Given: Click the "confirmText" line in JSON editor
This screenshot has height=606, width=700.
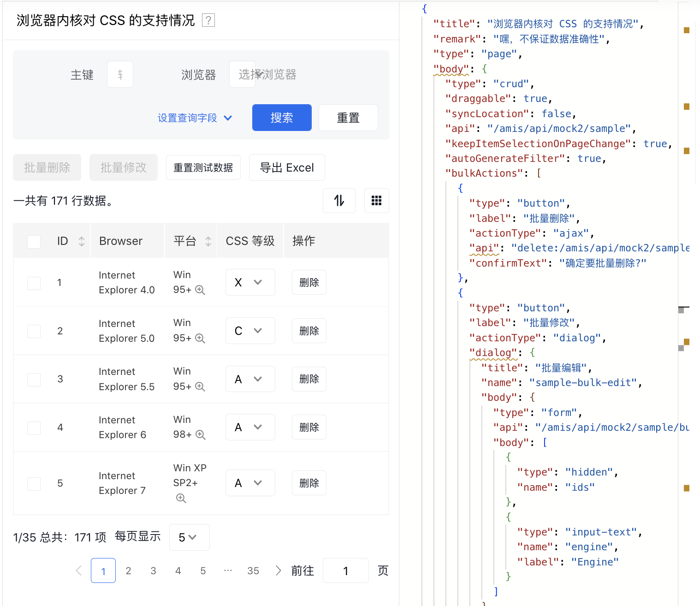Looking at the screenshot, I should point(558,263).
